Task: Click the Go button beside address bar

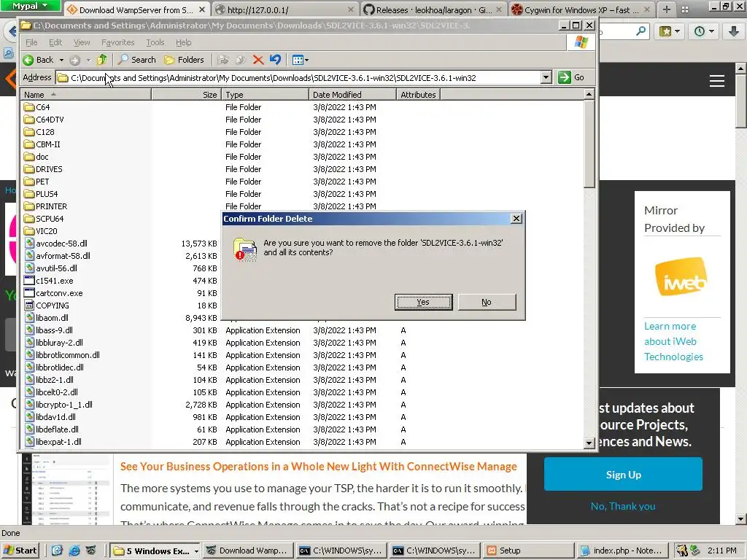Action: tap(572, 77)
